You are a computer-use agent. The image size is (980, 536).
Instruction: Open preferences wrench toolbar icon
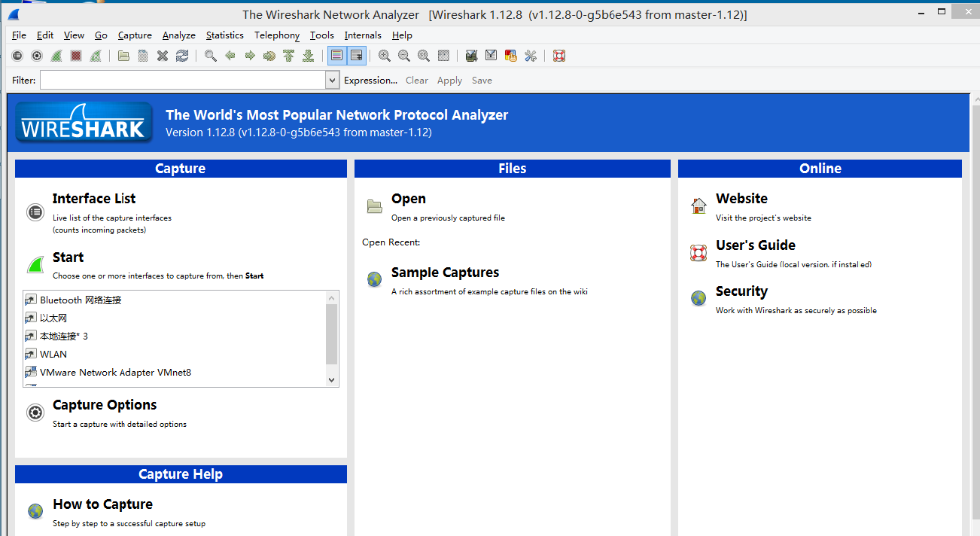pyautogui.click(x=531, y=56)
